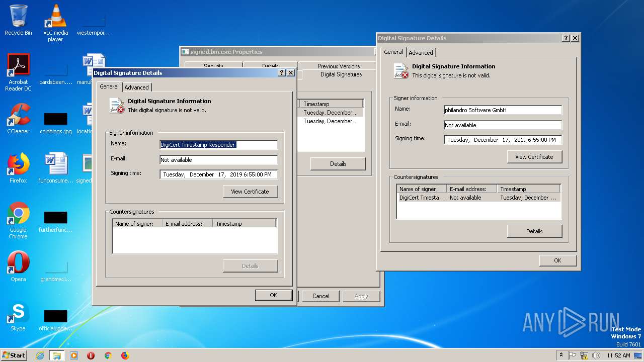This screenshot has height=362, width=644.
Task: Select second Tuesday, December row in Properties
Action: [332, 121]
